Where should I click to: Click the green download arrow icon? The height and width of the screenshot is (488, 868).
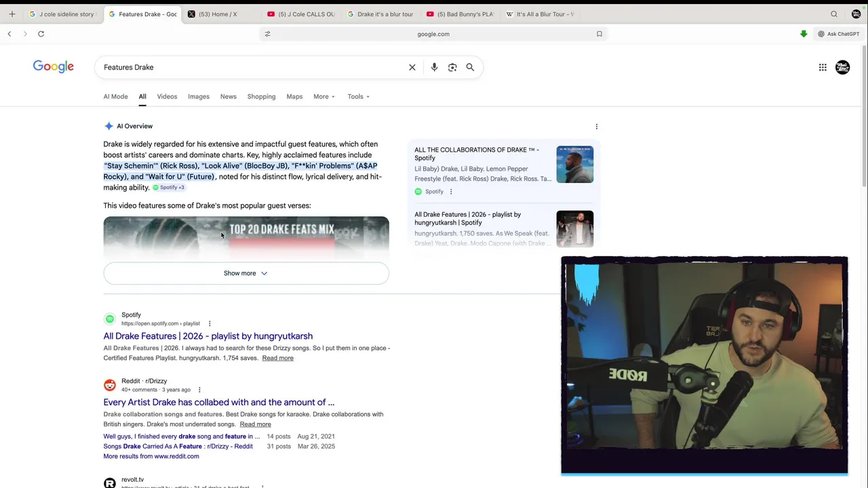[x=804, y=34]
